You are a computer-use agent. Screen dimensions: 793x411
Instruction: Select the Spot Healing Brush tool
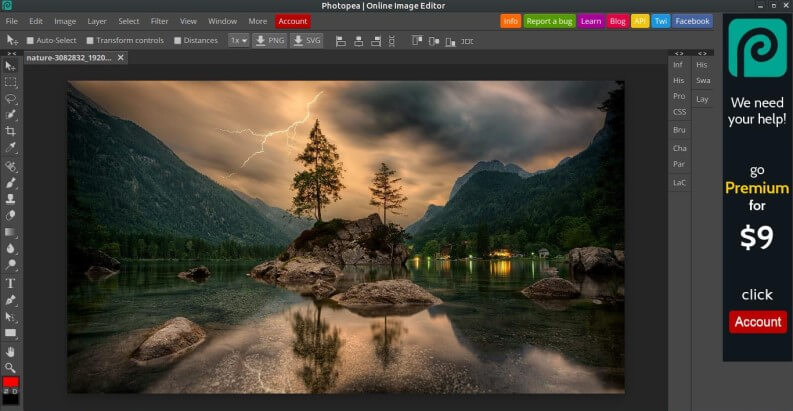coord(10,166)
